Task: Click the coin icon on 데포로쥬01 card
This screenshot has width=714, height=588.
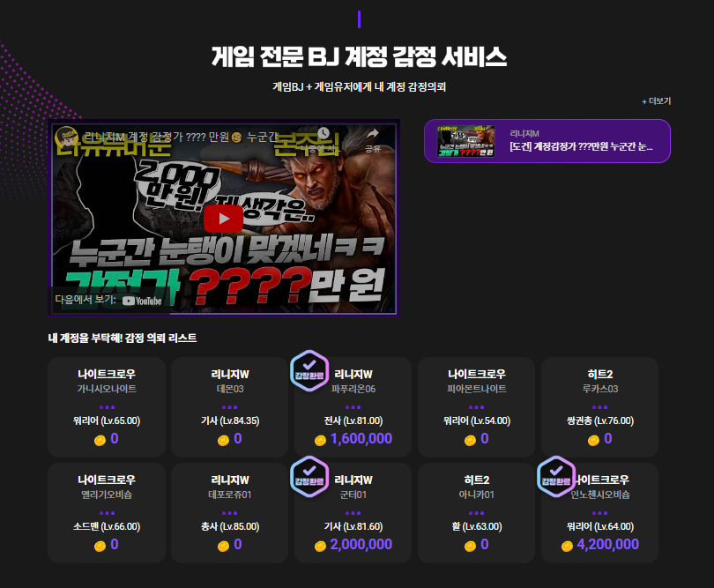Action: pyautogui.click(x=223, y=546)
